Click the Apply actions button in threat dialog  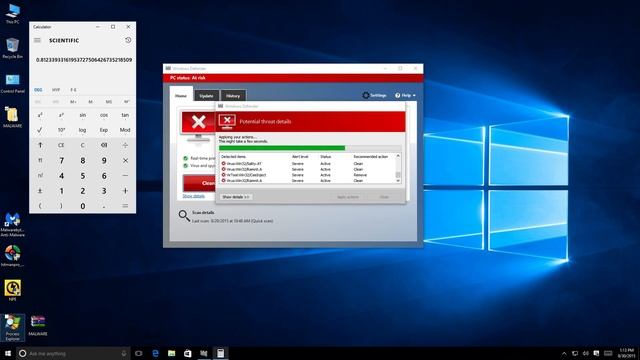click(348, 197)
